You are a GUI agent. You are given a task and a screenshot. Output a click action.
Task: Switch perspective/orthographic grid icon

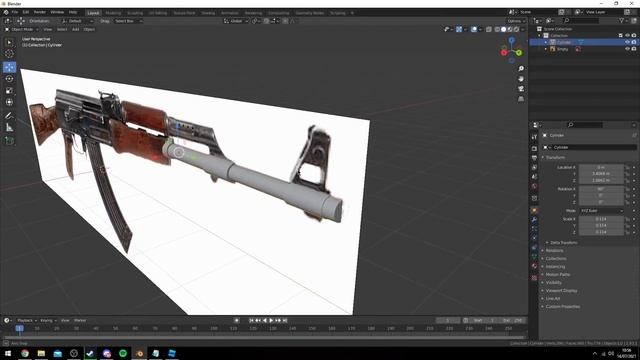pyautogui.click(x=521, y=99)
